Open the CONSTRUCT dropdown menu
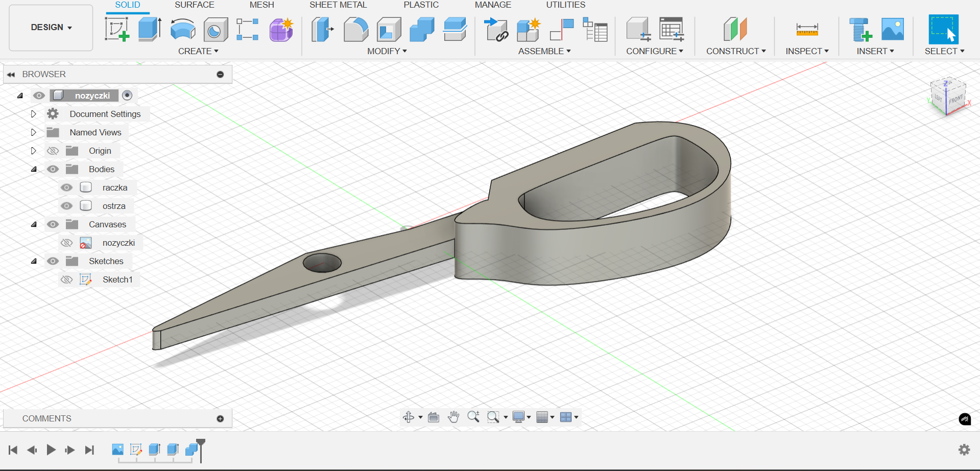Screen dimensions: 980x471 736,51
